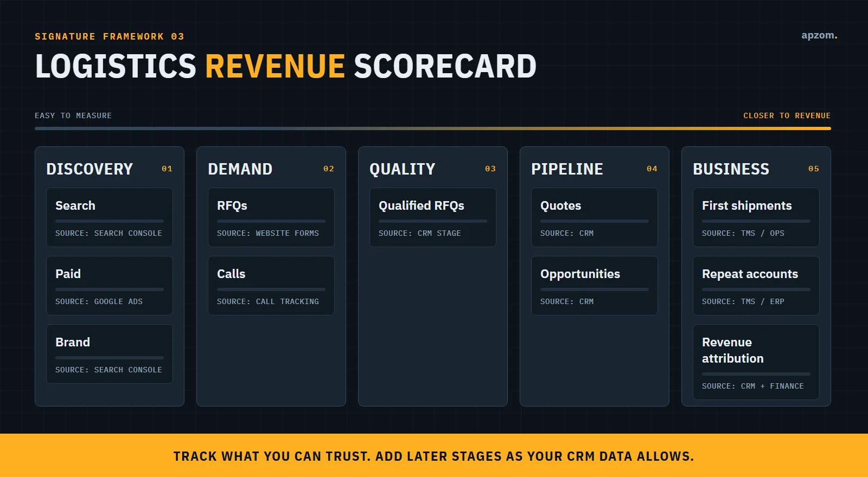Click the 'SIGNATURE FRAMEWORK 03' label

coord(110,36)
